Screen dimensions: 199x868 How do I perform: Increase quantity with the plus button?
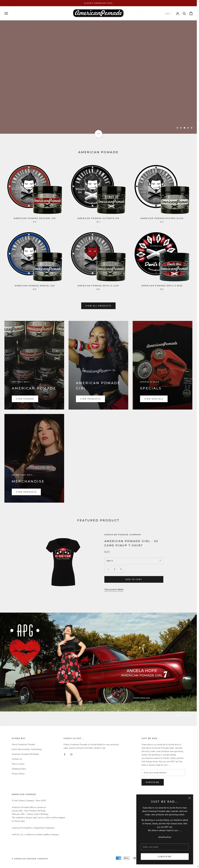[x=121, y=569]
